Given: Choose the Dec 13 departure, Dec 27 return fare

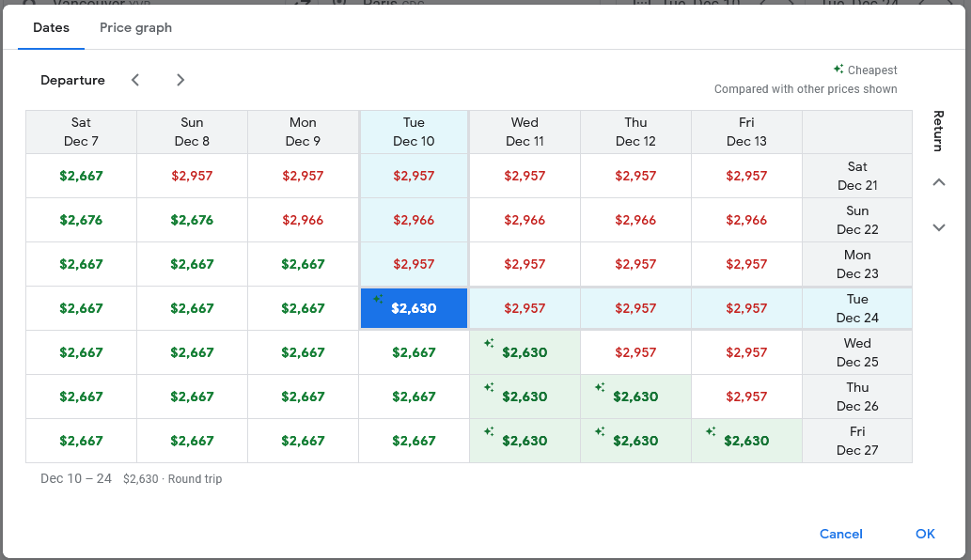Looking at the screenshot, I should point(746,441).
